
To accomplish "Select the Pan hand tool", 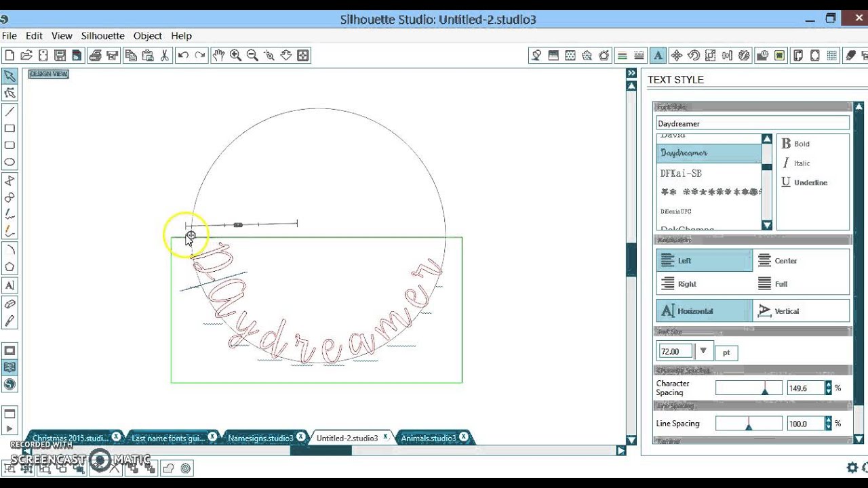I will 218,56.
